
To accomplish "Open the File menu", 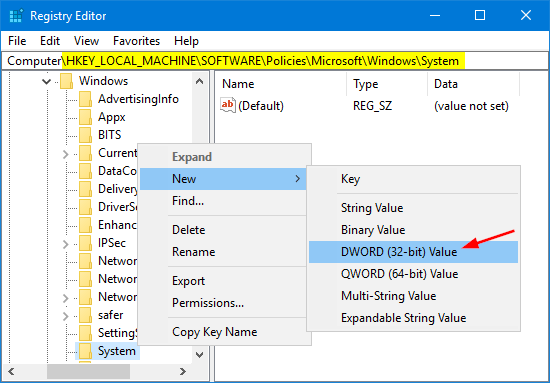I will pos(17,41).
